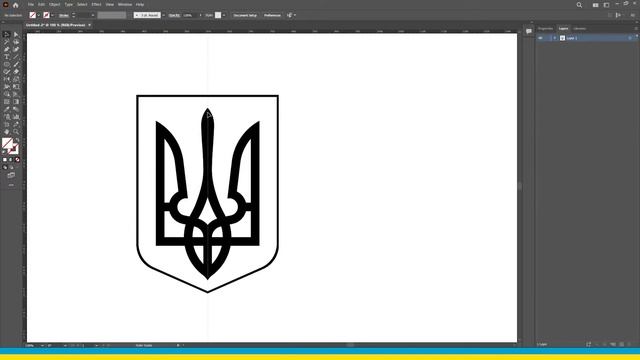
Task: Click the graphic Style swatch
Action: point(218,15)
